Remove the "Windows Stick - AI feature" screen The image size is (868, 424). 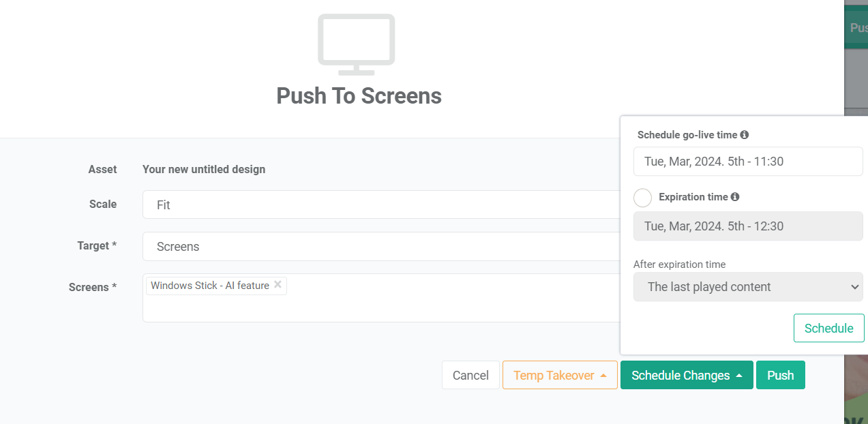coord(278,285)
